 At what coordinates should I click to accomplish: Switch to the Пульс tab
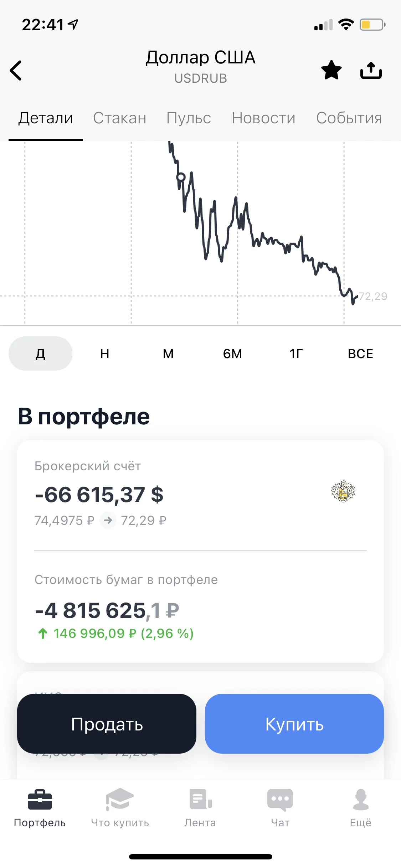[x=189, y=118]
